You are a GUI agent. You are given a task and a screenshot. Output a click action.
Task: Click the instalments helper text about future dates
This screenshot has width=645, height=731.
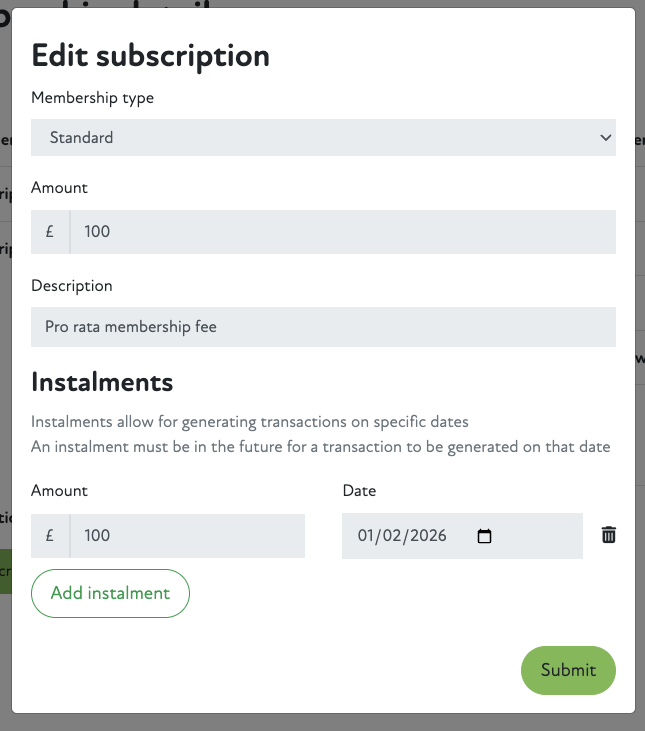point(320,446)
